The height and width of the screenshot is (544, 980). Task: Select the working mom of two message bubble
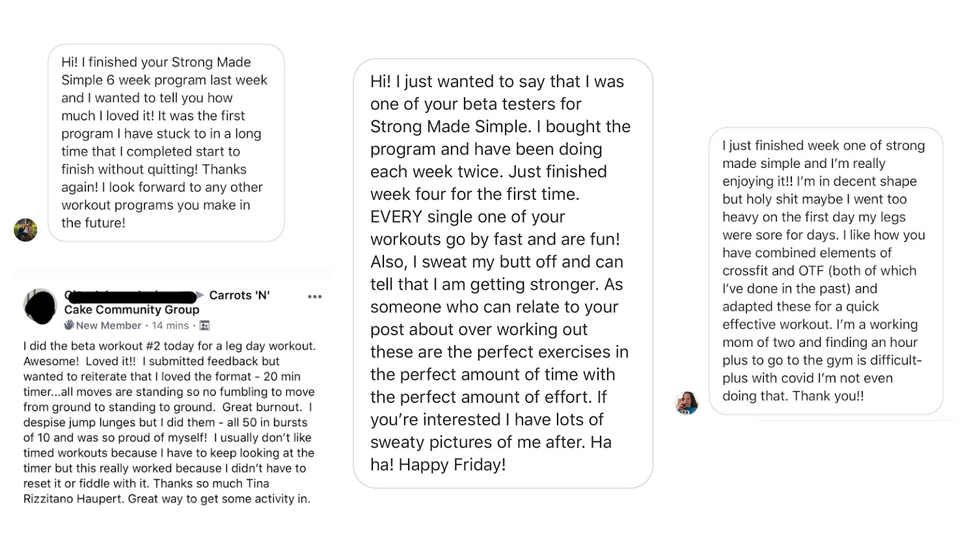(825, 271)
